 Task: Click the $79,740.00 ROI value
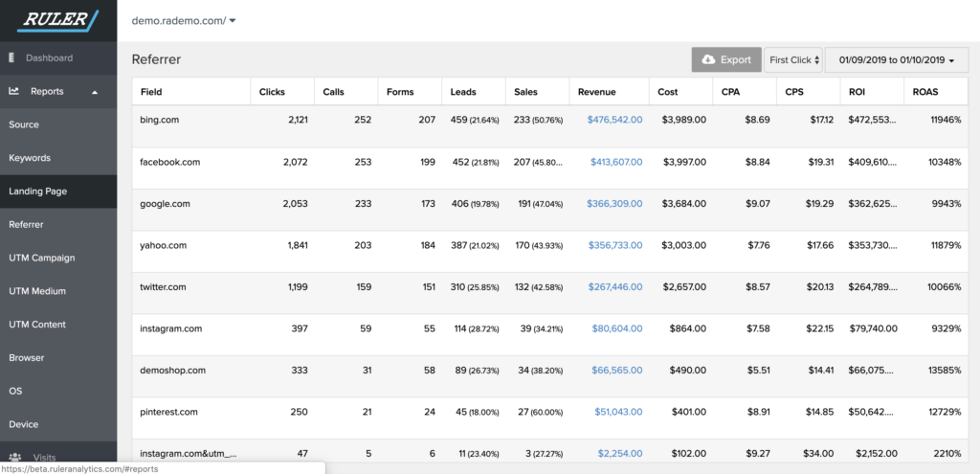pyautogui.click(x=873, y=328)
